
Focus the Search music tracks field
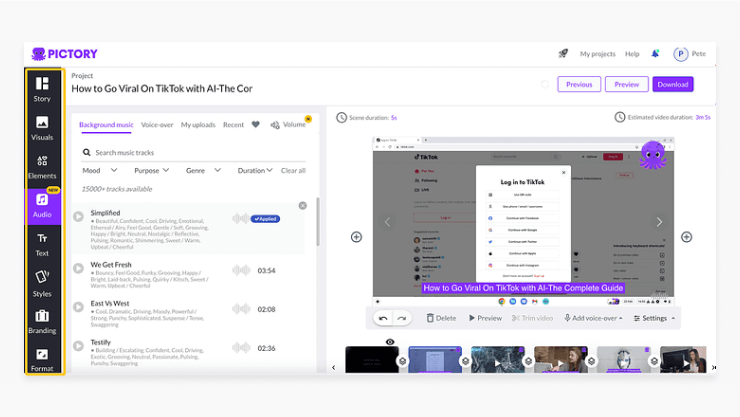[x=193, y=152]
